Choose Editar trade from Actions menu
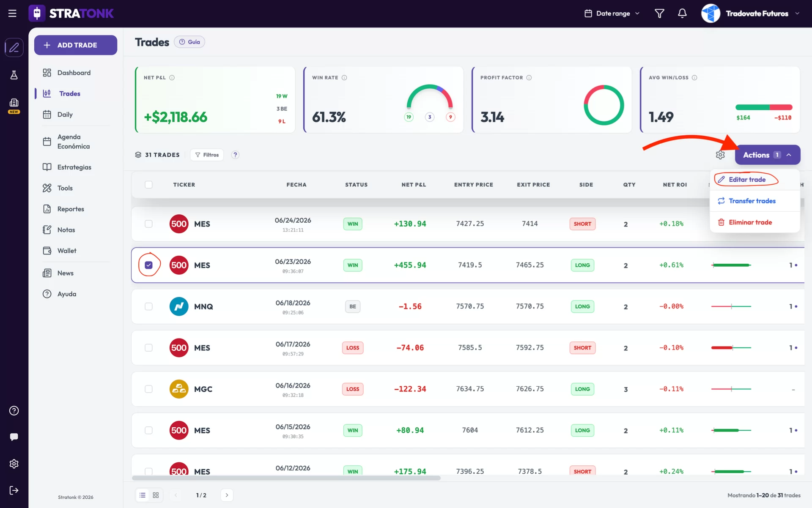This screenshot has height=508, width=812. pyautogui.click(x=746, y=180)
